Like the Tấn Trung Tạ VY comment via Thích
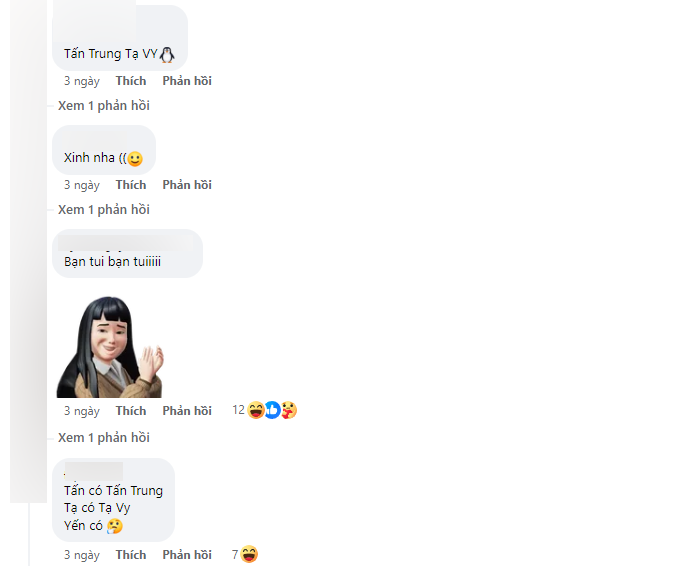The image size is (673, 566). click(131, 81)
